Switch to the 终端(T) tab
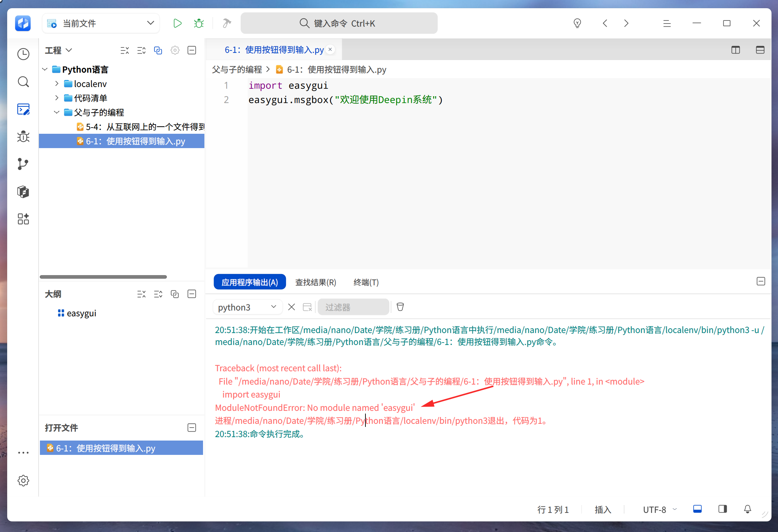This screenshot has width=778, height=532. tap(366, 282)
